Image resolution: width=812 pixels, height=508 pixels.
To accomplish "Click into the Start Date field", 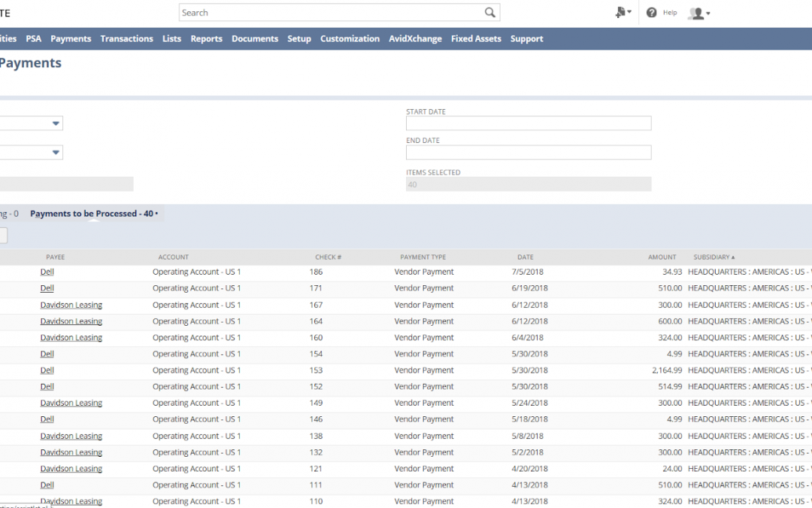I will pyautogui.click(x=529, y=123).
